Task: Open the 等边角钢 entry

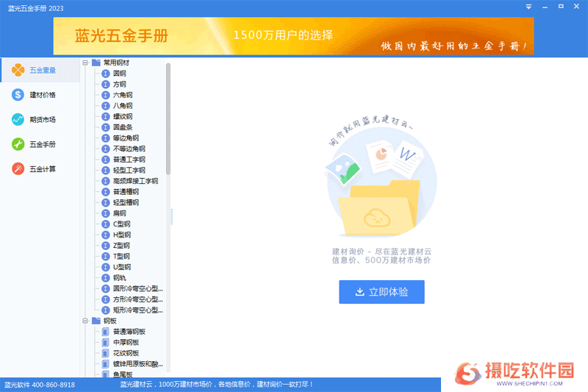Action: tap(126, 138)
